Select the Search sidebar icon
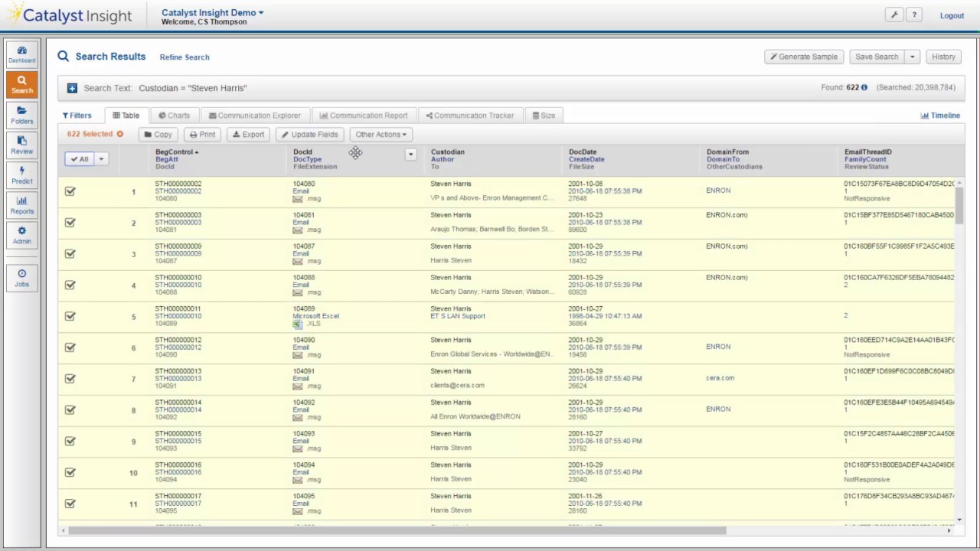The image size is (980, 551). pyautogui.click(x=21, y=84)
